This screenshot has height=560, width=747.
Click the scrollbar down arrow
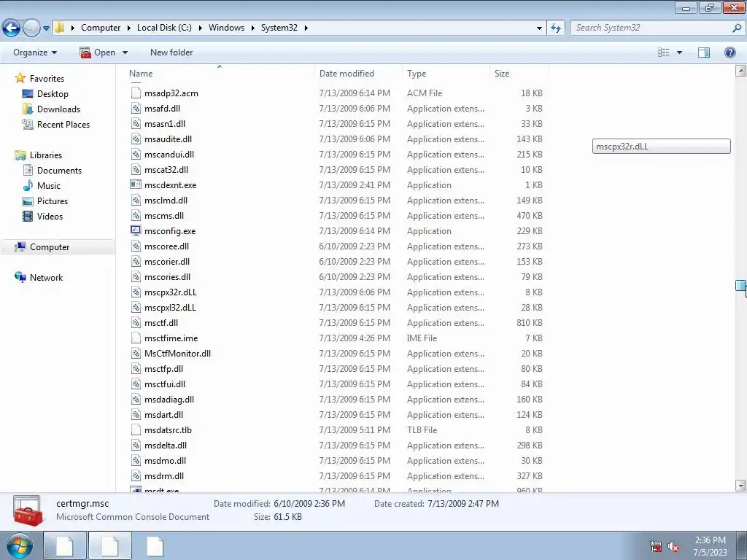click(x=740, y=486)
